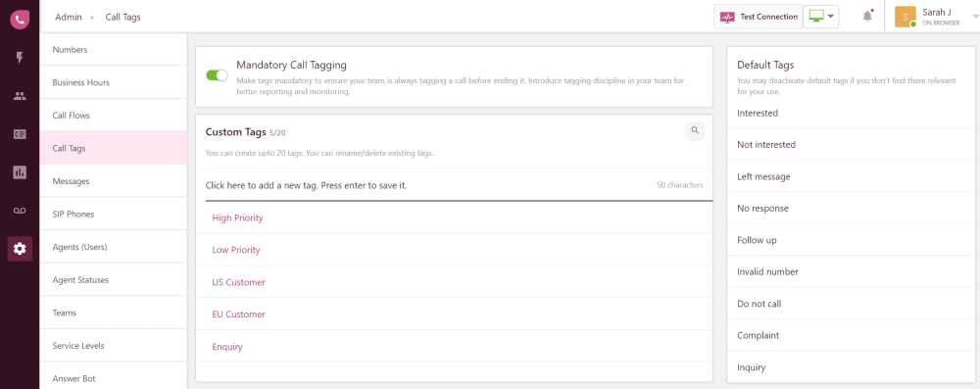The image size is (980, 389).
Task: Select the Do not call default tag
Action: point(759,304)
